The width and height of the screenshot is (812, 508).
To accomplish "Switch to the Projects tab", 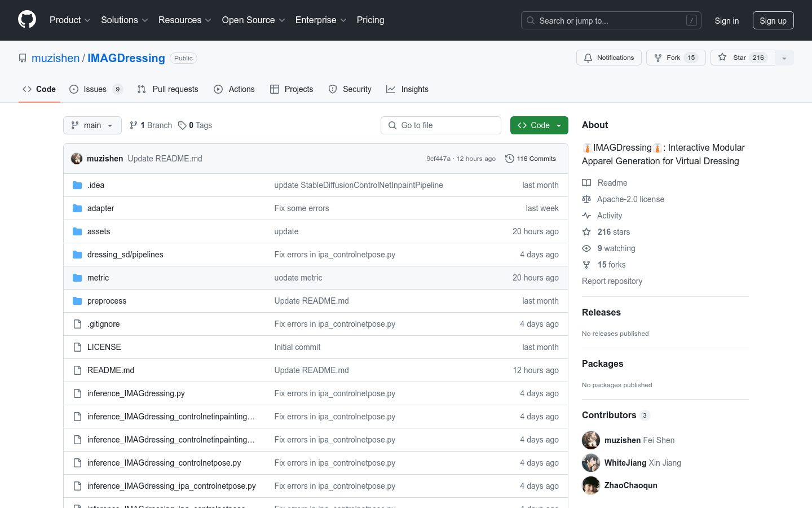I will (292, 89).
